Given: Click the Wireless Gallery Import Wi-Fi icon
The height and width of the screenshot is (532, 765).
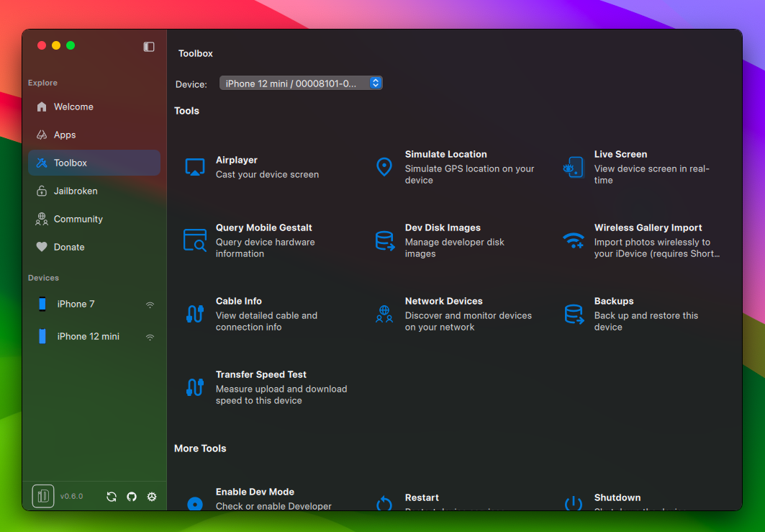Looking at the screenshot, I should [x=574, y=240].
